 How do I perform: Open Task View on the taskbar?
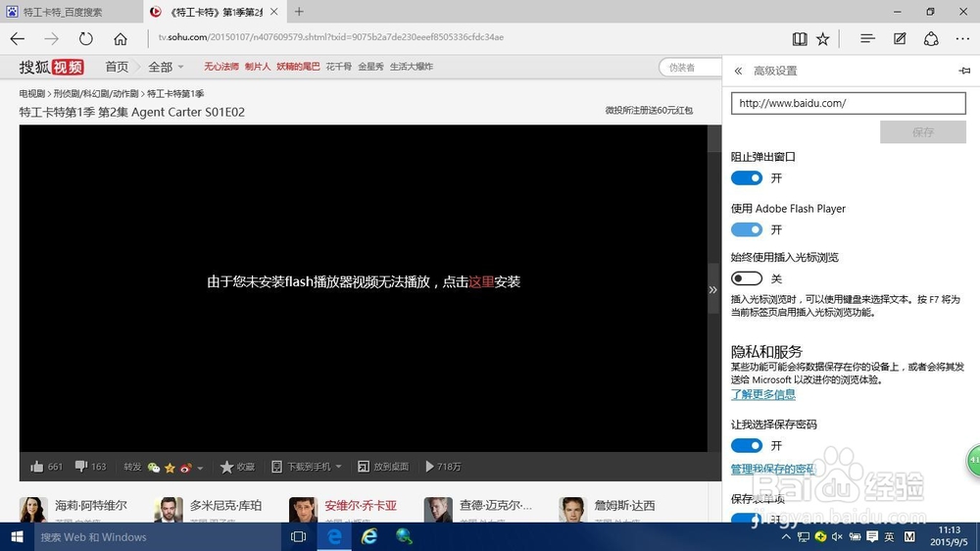coord(299,536)
